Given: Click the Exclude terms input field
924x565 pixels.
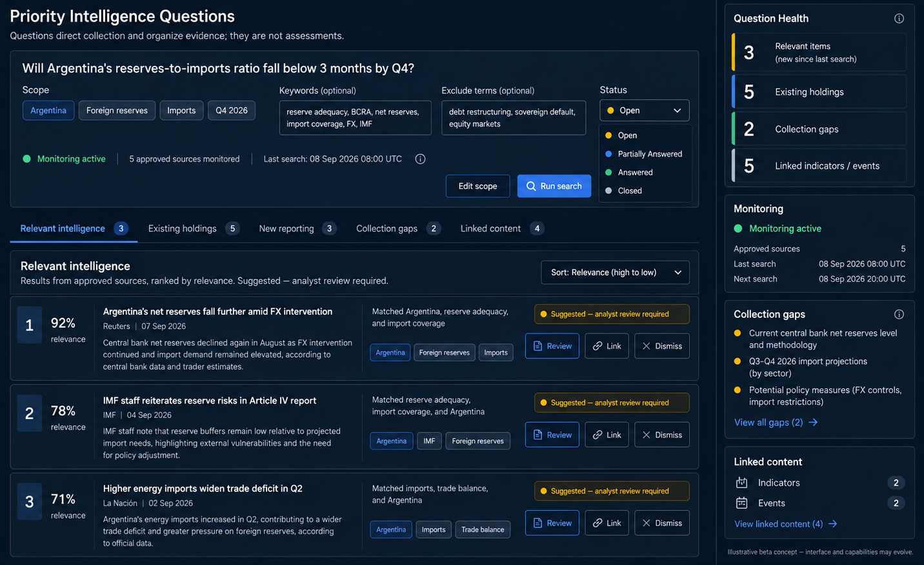Looking at the screenshot, I should (x=514, y=117).
